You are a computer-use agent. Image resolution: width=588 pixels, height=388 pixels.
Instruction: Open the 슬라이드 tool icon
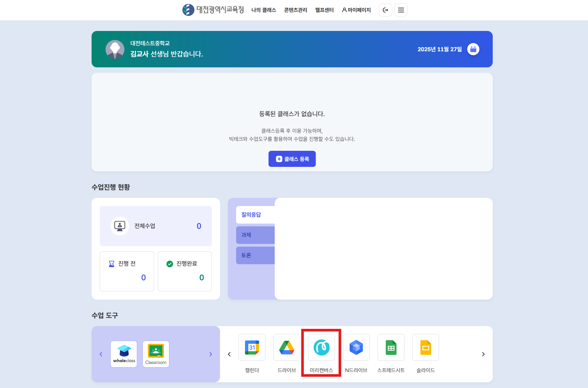tap(425, 347)
